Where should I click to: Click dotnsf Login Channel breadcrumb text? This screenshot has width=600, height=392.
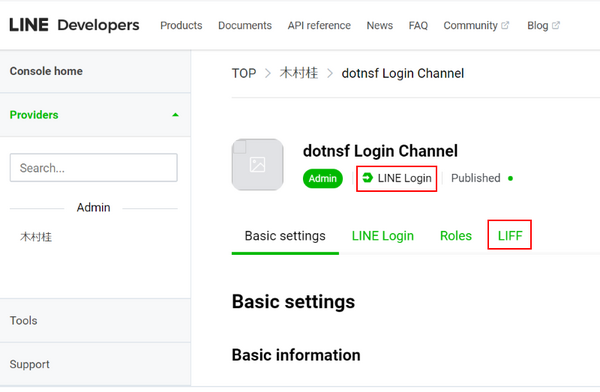tap(403, 73)
